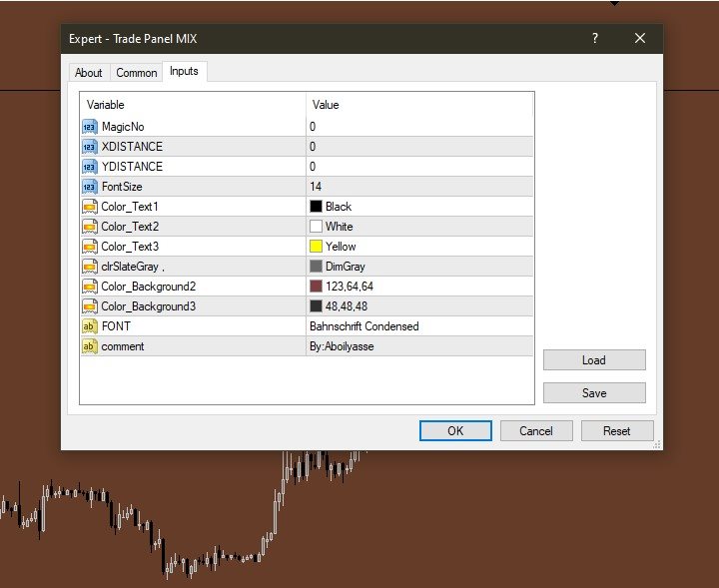This screenshot has width=719, height=588.
Task: Click the FontSize value 14
Action: click(x=316, y=187)
